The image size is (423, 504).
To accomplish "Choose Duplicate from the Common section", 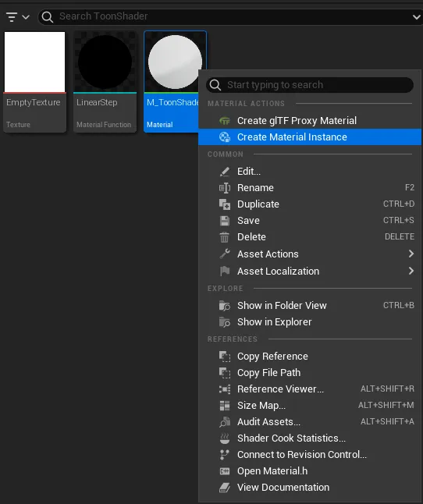I will pos(310,204).
